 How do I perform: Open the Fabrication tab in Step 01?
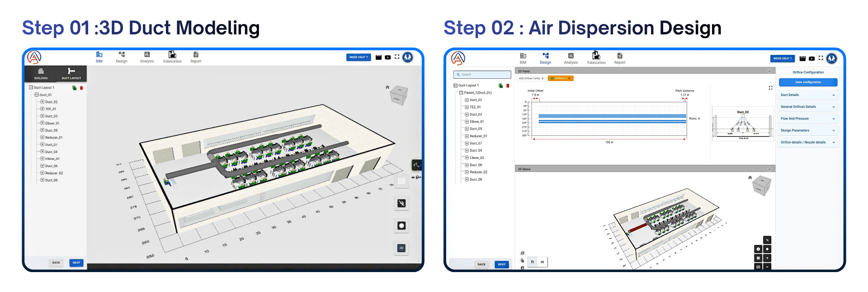pos(172,57)
